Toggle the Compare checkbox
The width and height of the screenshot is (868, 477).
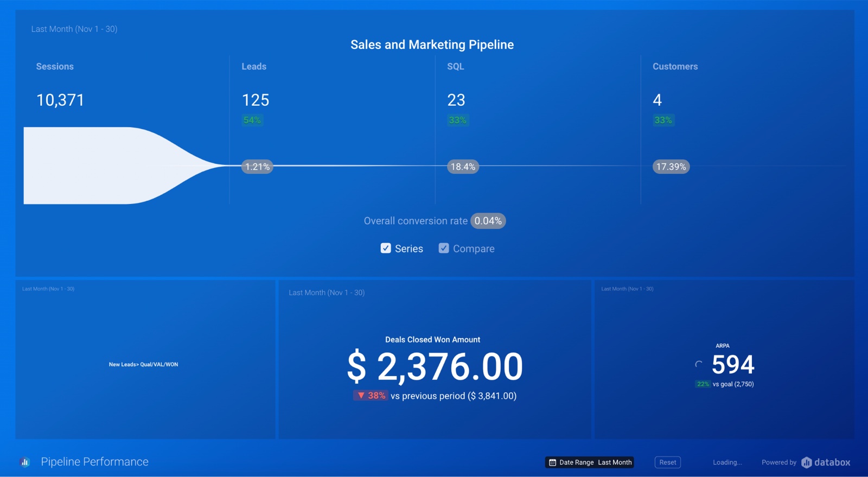444,248
